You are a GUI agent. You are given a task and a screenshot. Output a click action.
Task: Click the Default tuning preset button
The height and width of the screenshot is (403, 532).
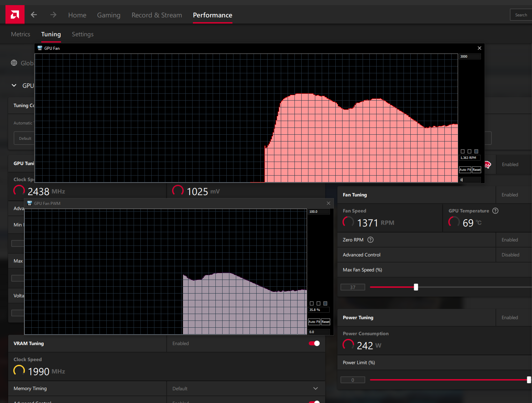coord(25,138)
